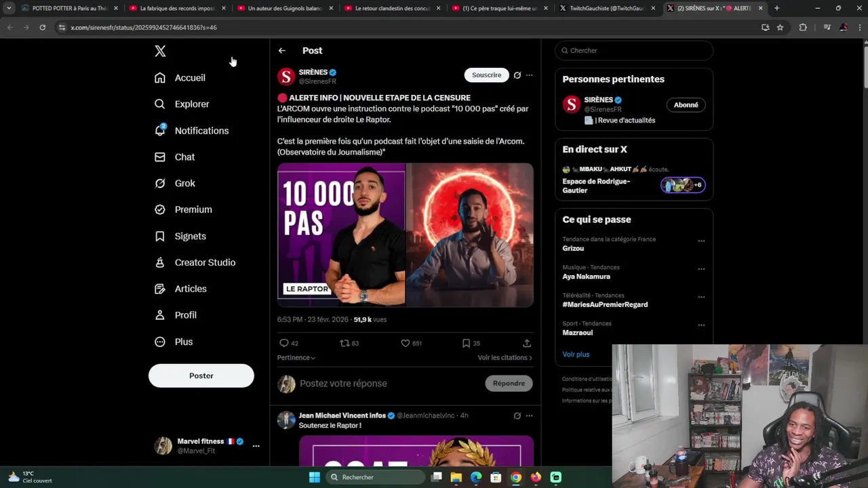Open Voir plus trends link
The image size is (868, 488).
click(x=576, y=354)
